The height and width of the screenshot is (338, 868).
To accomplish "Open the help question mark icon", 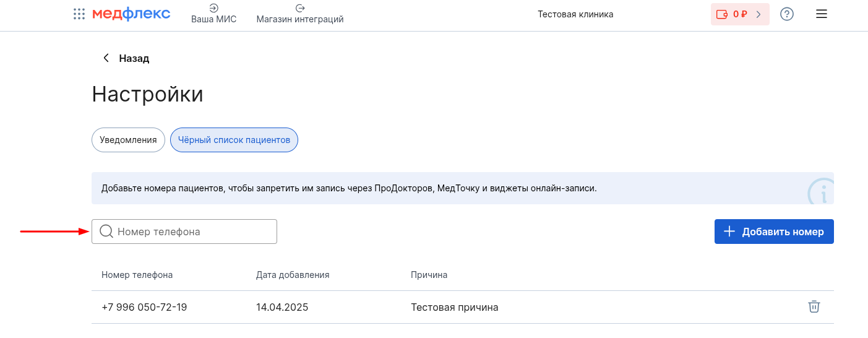I will pyautogui.click(x=787, y=14).
